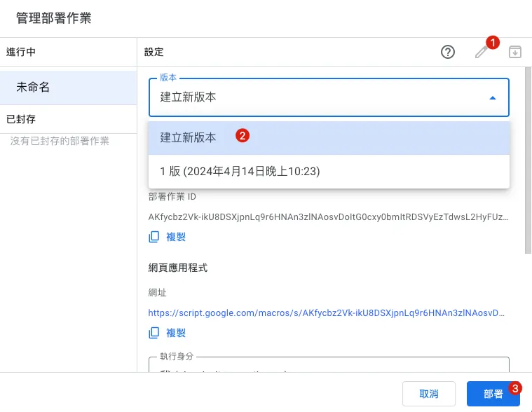The image size is (532, 412).
Task: Choose 1 版 (2024年4月14日) option
Action: [240, 171]
